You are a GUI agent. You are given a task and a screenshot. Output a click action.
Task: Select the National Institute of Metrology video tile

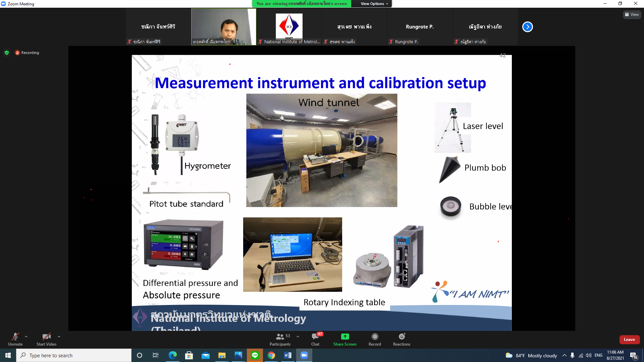pos(289,27)
